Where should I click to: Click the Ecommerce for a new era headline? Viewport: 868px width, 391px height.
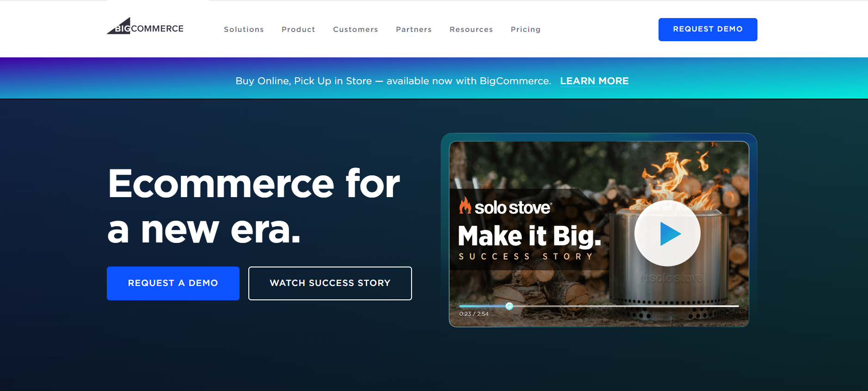pyautogui.click(x=253, y=206)
